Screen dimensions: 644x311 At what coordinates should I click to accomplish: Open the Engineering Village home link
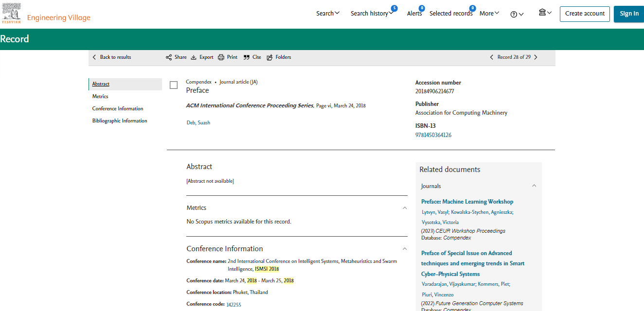click(59, 17)
